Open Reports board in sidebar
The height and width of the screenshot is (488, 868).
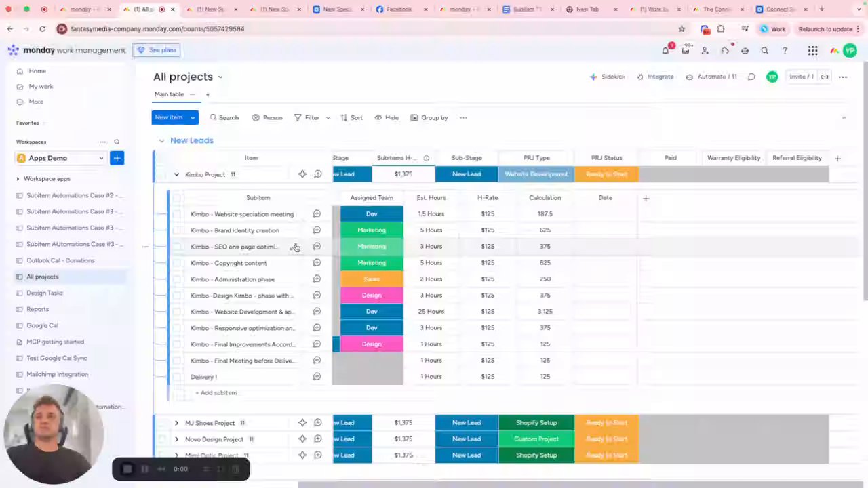[x=37, y=309]
